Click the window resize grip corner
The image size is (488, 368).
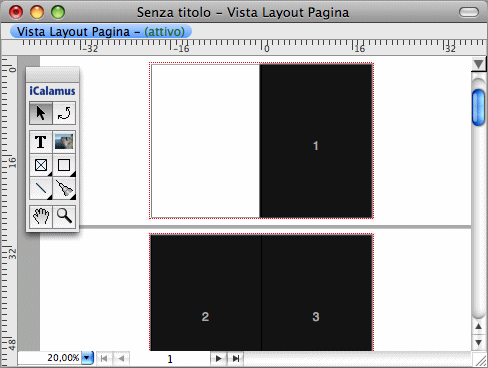coord(480,360)
